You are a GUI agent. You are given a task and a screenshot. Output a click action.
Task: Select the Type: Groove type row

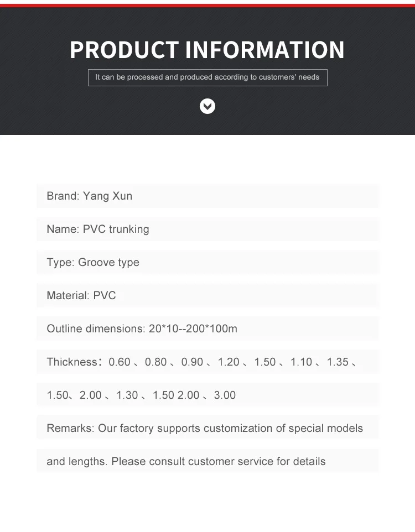207,262
